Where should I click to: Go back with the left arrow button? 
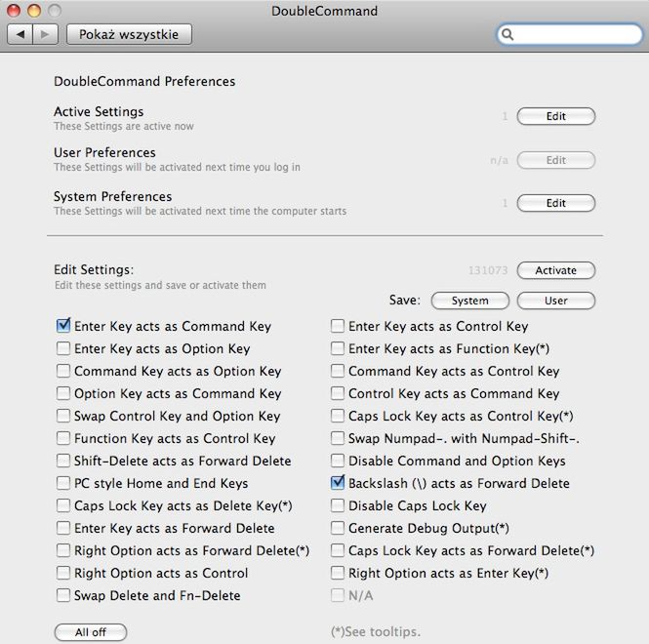click(x=20, y=34)
